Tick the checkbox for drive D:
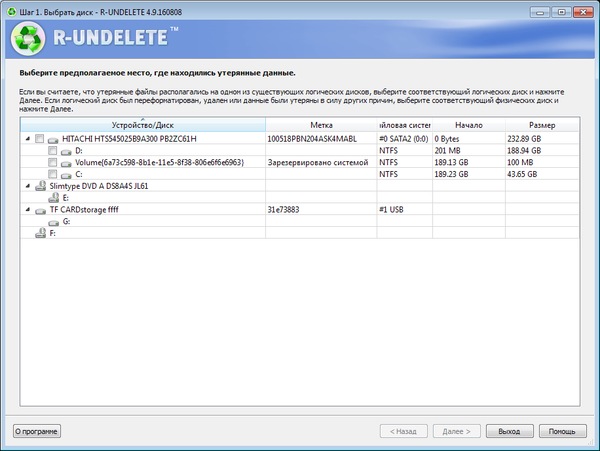600x451 pixels. 52,150
